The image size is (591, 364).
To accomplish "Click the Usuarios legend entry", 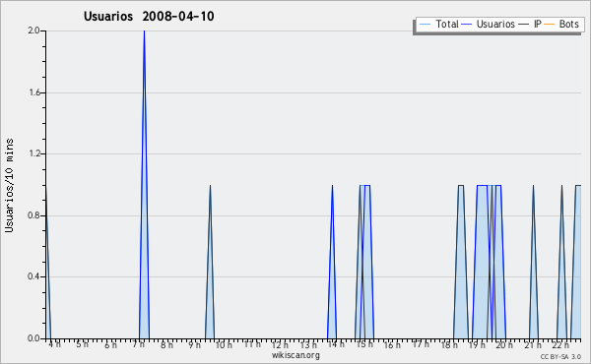I will tap(489, 25).
